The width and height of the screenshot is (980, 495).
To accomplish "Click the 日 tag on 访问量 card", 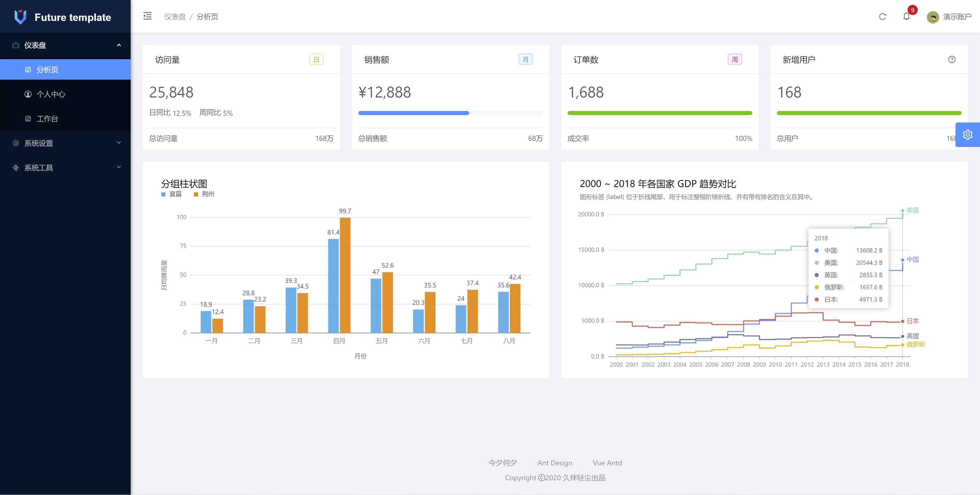I will 316,59.
